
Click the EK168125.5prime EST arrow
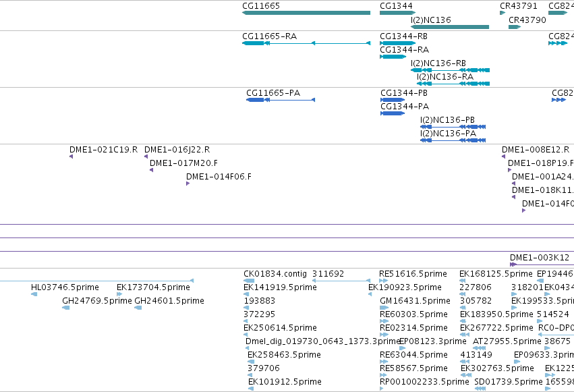coord(462,281)
